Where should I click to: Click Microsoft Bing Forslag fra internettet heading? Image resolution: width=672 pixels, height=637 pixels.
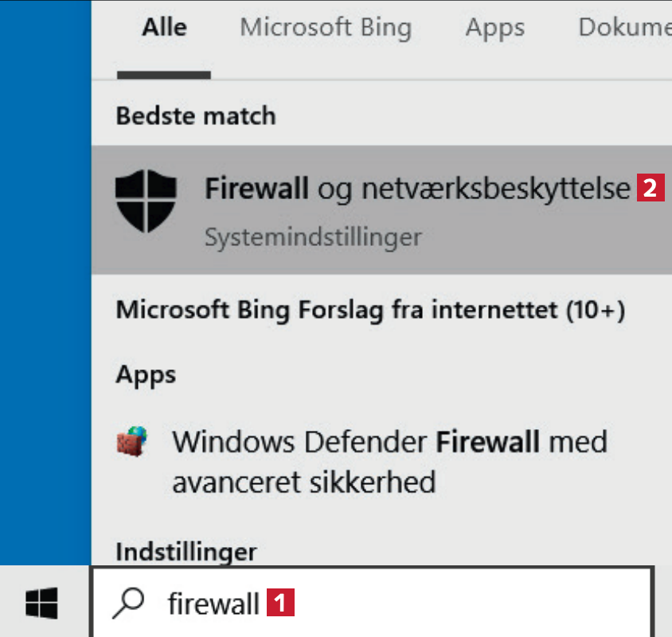(370, 310)
